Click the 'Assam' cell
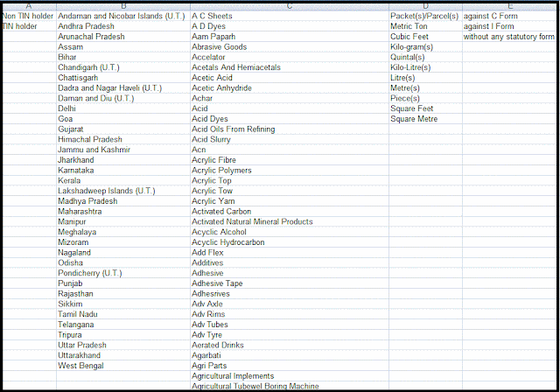Viewport: 560px width, 392px height. click(123, 47)
